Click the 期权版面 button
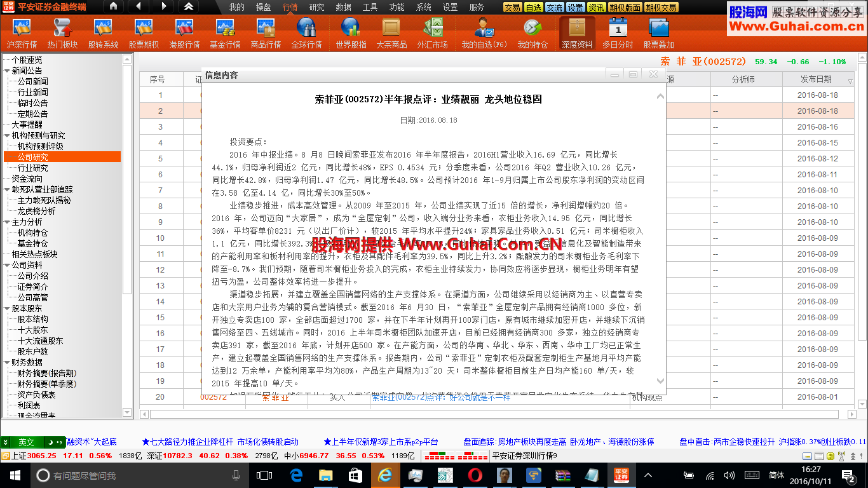Image resolution: width=868 pixels, height=488 pixels. tap(625, 8)
